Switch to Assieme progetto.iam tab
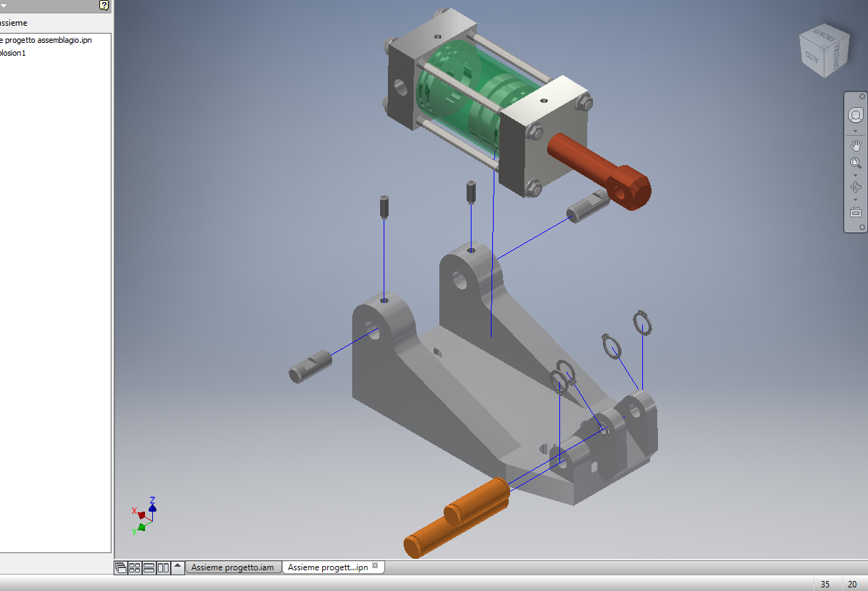 point(232,567)
